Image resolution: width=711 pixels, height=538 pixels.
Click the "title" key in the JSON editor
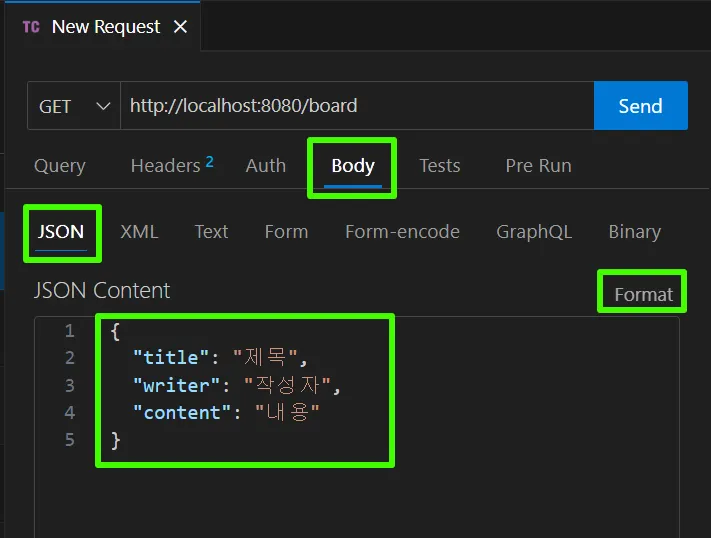pyautogui.click(x=171, y=358)
